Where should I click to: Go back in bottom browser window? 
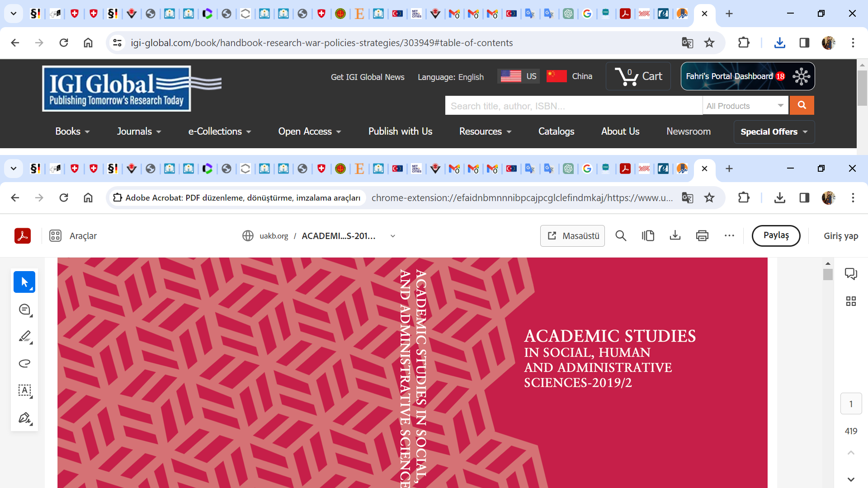(x=15, y=198)
